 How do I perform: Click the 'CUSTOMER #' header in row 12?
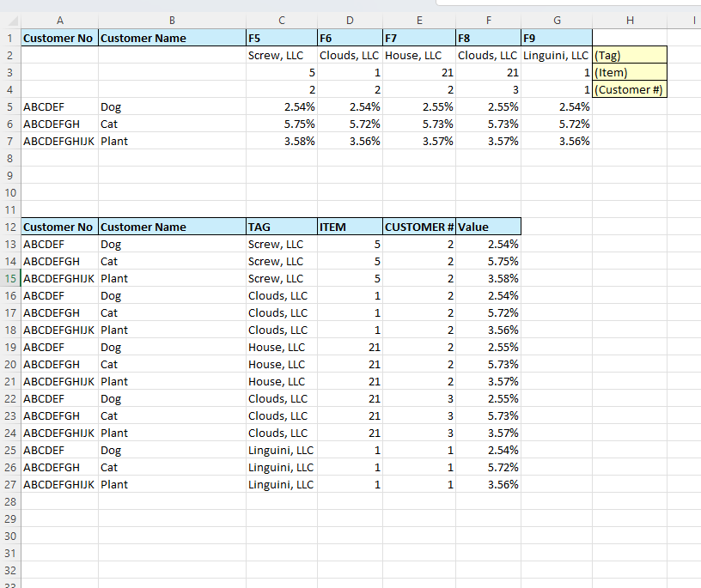click(419, 227)
